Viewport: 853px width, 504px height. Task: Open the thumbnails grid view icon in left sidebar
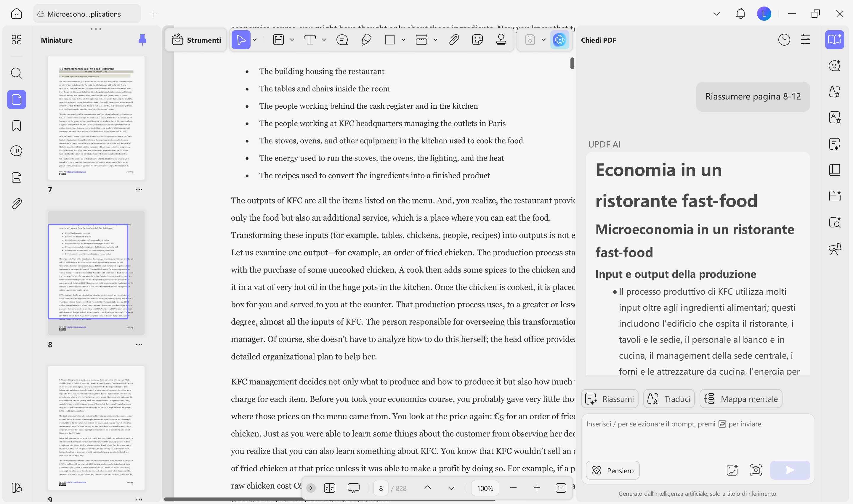tap(16, 40)
